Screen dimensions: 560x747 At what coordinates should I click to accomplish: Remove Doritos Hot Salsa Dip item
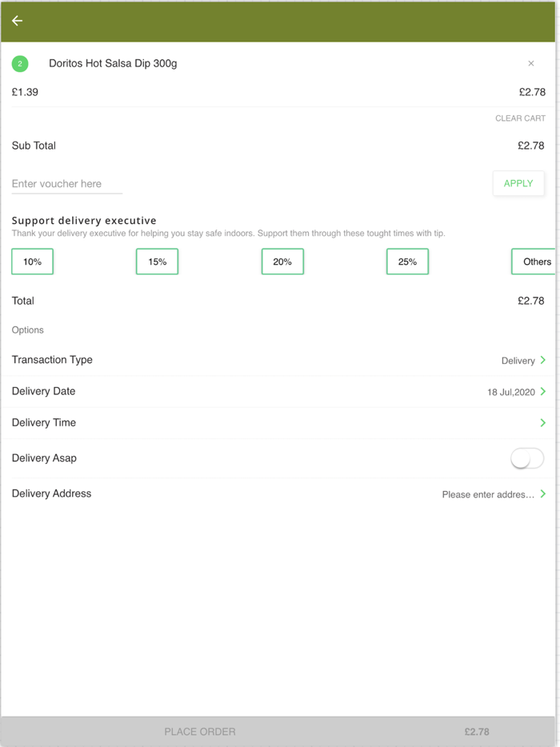[531, 63]
